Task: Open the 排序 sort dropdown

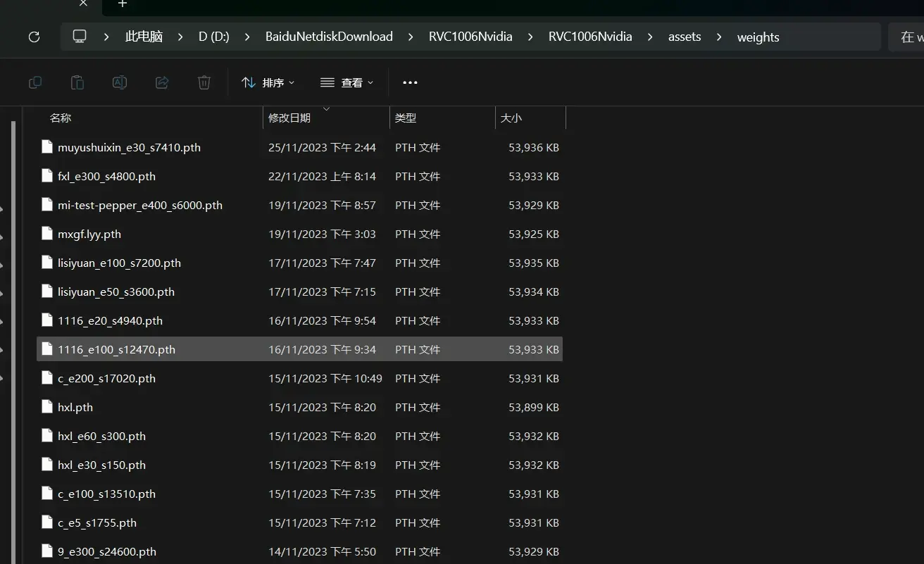Action: point(268,82)
